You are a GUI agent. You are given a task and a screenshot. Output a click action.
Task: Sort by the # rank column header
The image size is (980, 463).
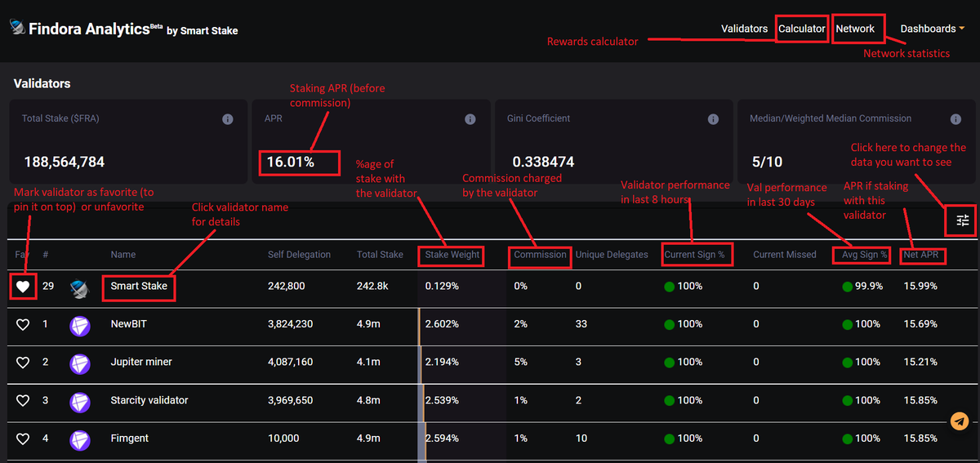pyautogui.click(x=46, y=255)
